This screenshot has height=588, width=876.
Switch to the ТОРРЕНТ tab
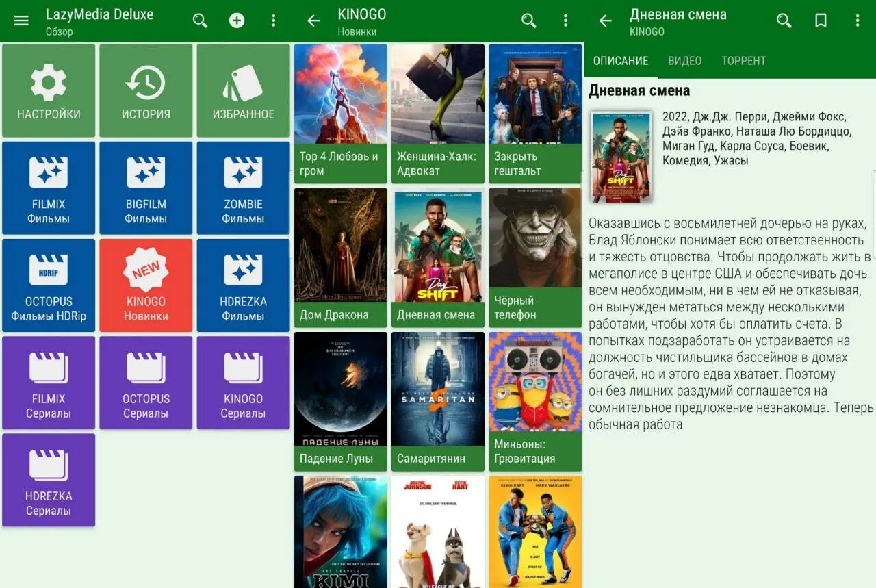click(x=743, y=61)
